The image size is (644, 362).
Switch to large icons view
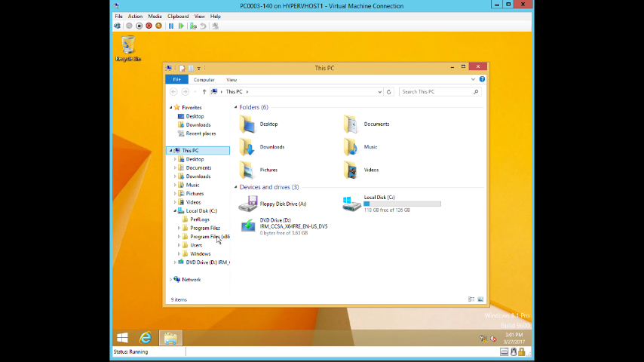(x=480, y=299)
